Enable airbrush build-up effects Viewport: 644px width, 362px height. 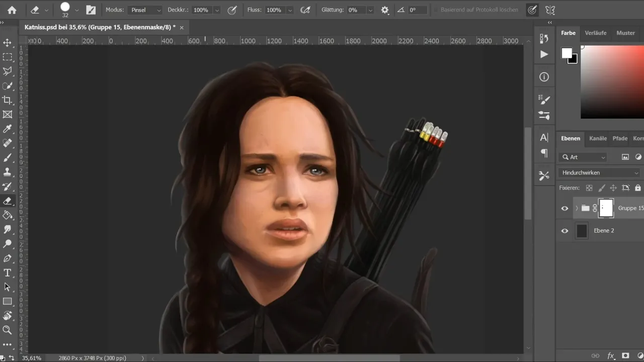(x=305, y=10)
